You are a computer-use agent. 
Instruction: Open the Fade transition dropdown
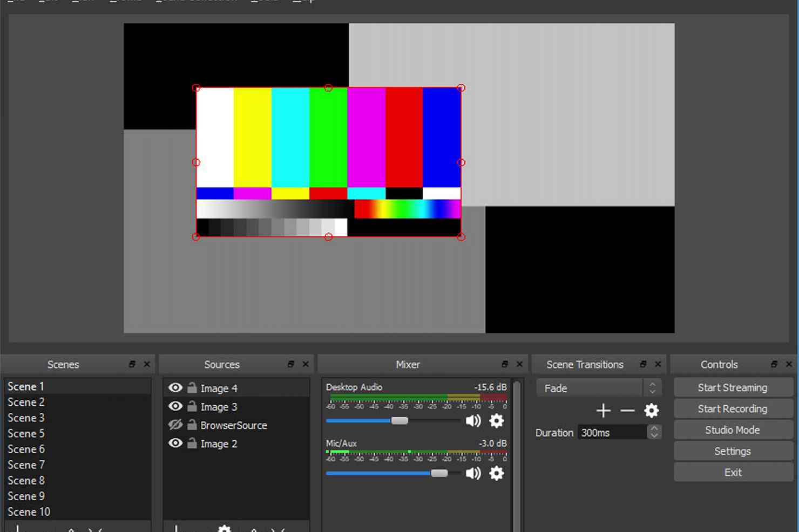pos(598,388)
